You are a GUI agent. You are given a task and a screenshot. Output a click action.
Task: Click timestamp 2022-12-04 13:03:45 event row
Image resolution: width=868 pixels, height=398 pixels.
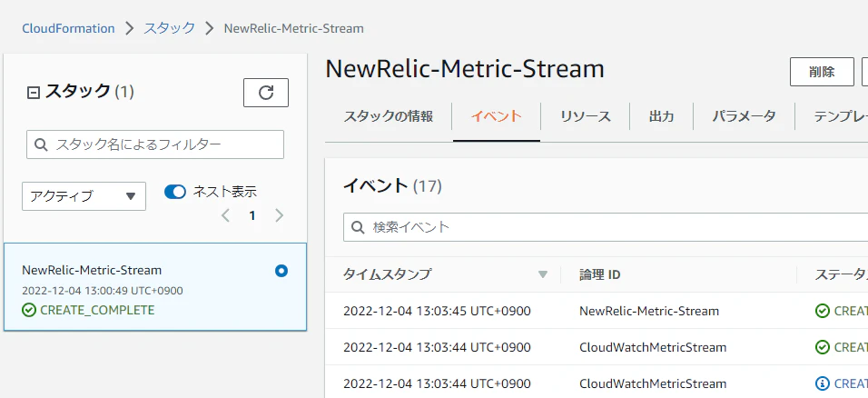[x=437, y=311]
